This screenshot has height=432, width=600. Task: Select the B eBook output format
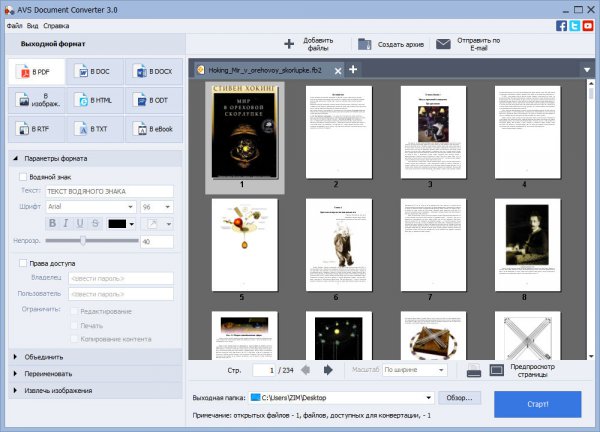click(x=154, y=129)
